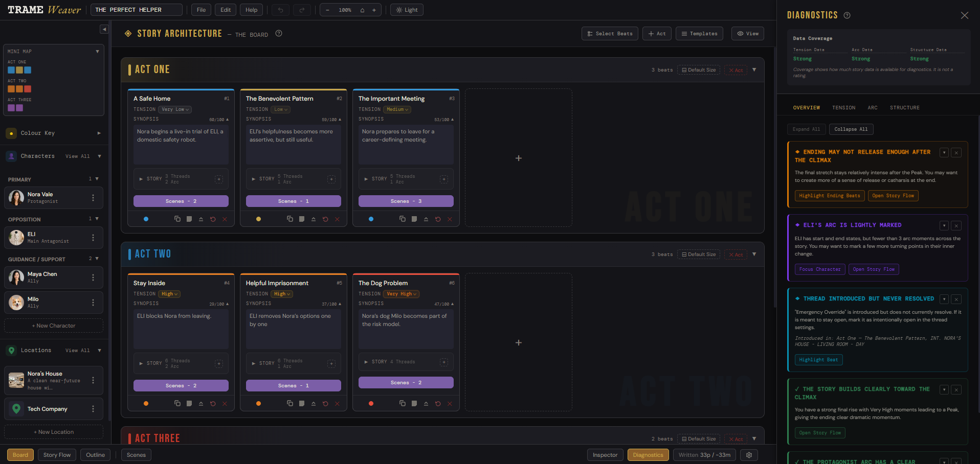Viewport: 980px width, 464px height.
Task: Open help icon next to The Board
Action: [x=279, y=34]
